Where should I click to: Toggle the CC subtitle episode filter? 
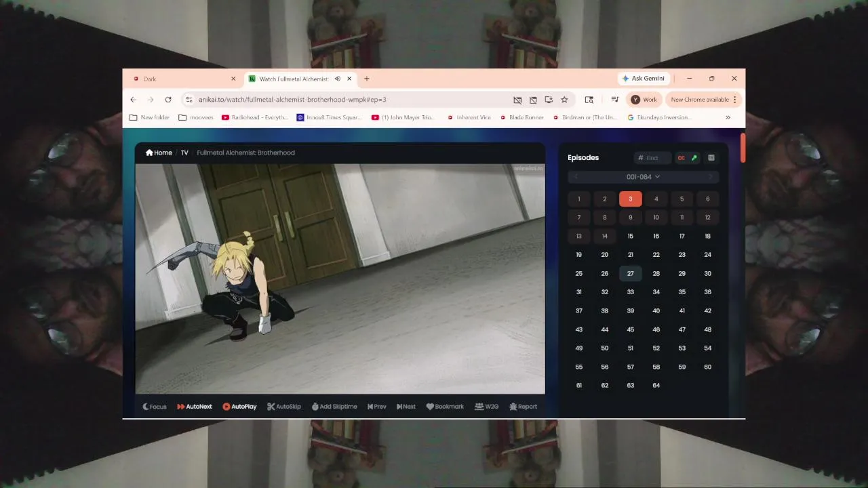point(682,158)
